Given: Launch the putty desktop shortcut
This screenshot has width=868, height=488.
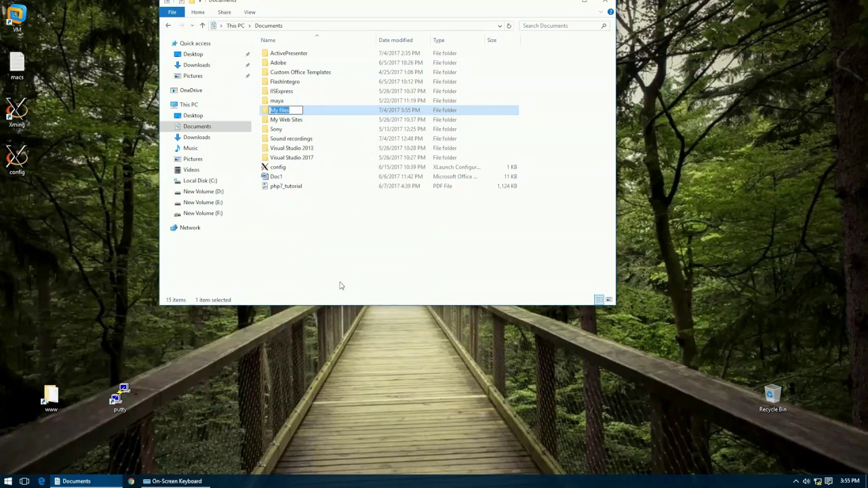Looking at the screenshot, I should (x=120, y=399).
